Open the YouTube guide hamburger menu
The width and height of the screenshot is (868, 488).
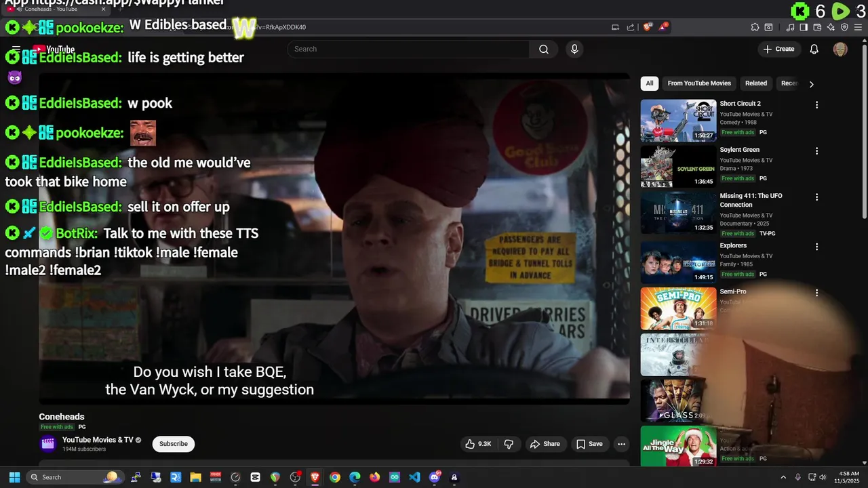pos(16,49)
